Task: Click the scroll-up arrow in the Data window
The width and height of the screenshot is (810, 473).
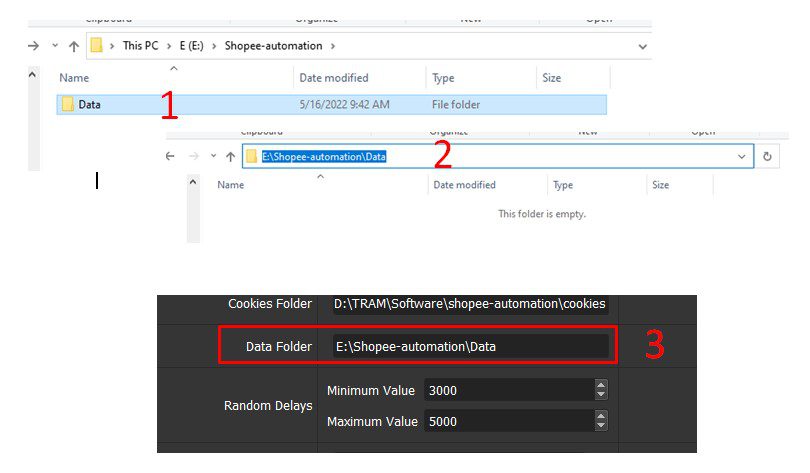Action: pyautogui.click(x=193, y=182)
